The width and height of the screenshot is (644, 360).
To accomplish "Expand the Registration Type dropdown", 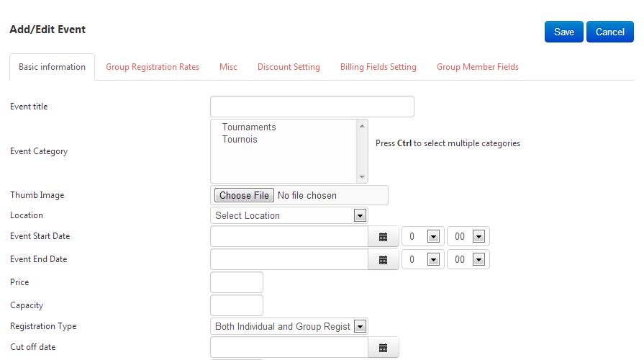I will [x=290, y=326].
